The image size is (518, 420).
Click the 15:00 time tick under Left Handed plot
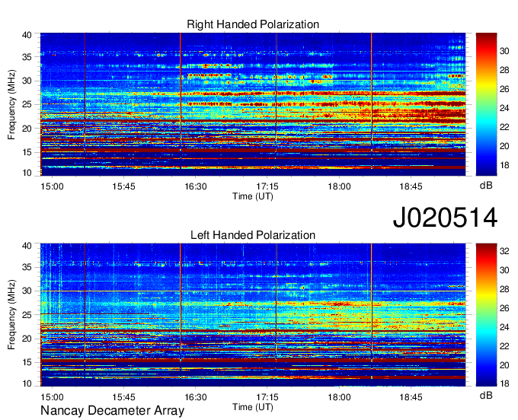point(52,397)
